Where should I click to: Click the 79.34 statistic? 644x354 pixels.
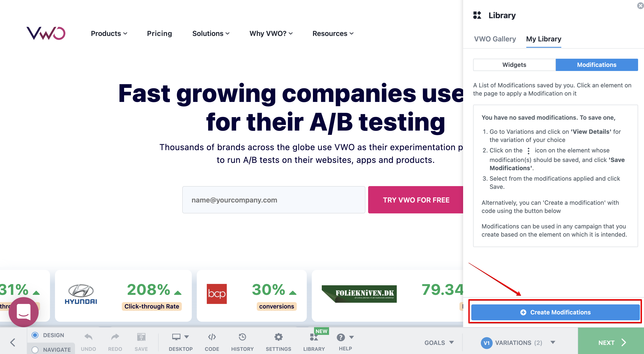click(442, 289)
